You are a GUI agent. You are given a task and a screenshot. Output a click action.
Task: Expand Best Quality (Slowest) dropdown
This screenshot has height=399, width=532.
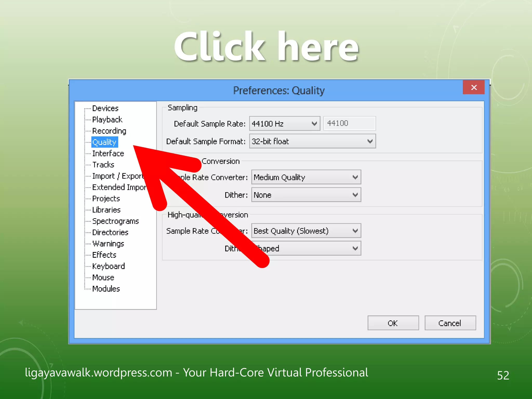[306, 231]
